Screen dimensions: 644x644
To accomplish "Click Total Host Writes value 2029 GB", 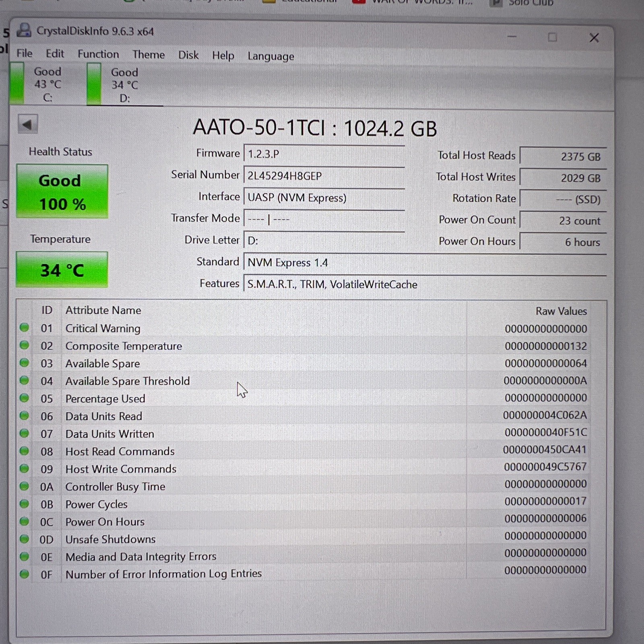I will pyautogui.click(x=563, y=178).
